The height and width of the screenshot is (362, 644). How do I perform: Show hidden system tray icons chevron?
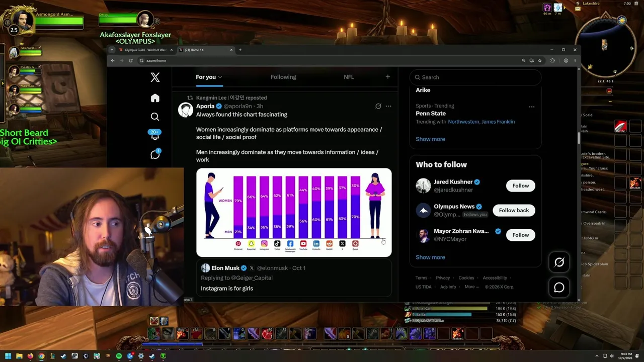click(597, 356)
